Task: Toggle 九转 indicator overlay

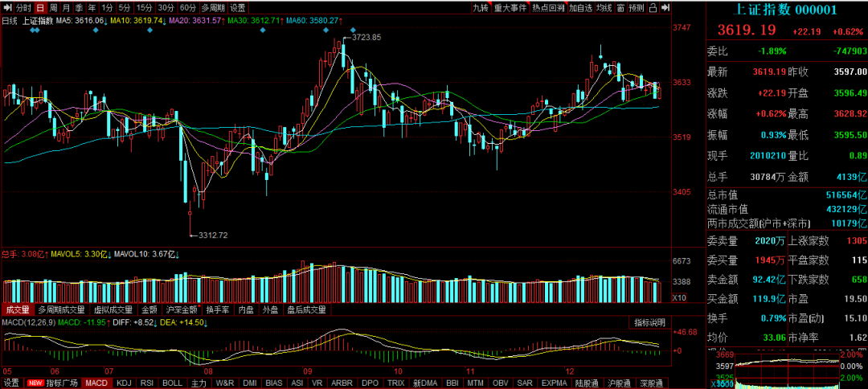Action: pyautogui.click(x=481, y=8)
